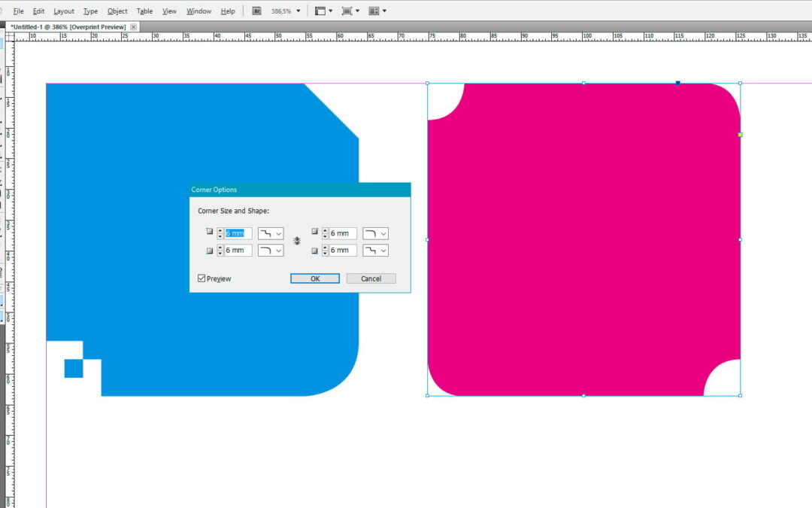Uncheck the Preview checkbox
This screenshot has height=508, width=812.
[x=201, y=278]
